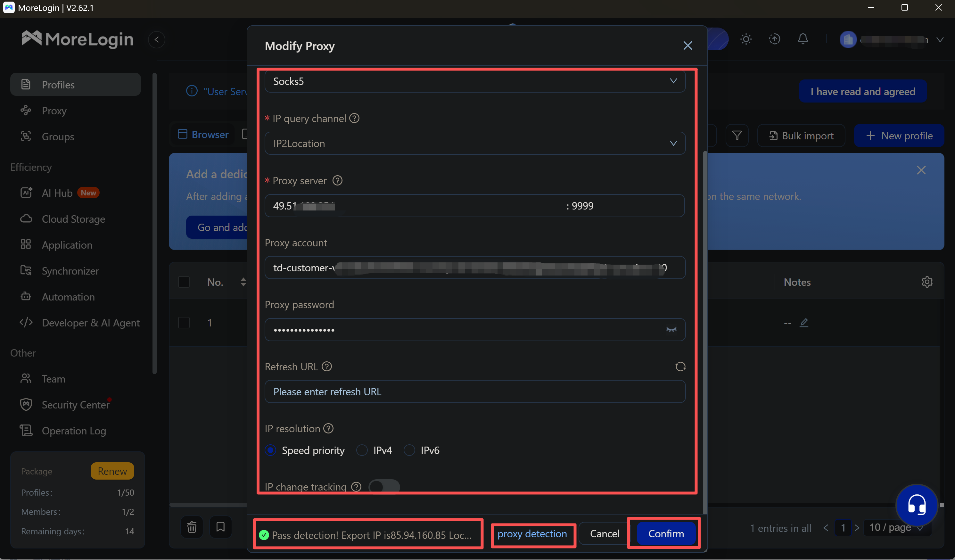This screenshot has height=560, width=955.
Task: Click the modal dialog vertical scrollbar
Action: tap(705, 332)
